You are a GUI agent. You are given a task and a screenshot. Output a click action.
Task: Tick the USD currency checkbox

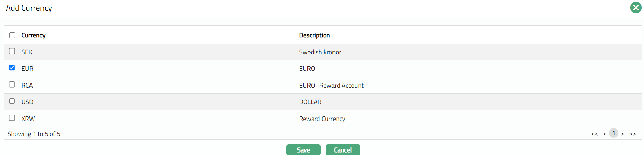(x=12, y=101)
